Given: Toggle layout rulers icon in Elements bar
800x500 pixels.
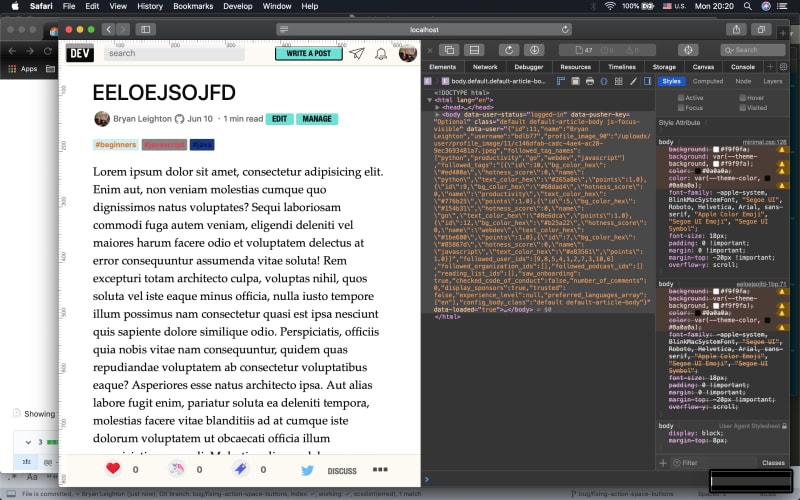Looking at the screenshot, I should click(561, 81).
